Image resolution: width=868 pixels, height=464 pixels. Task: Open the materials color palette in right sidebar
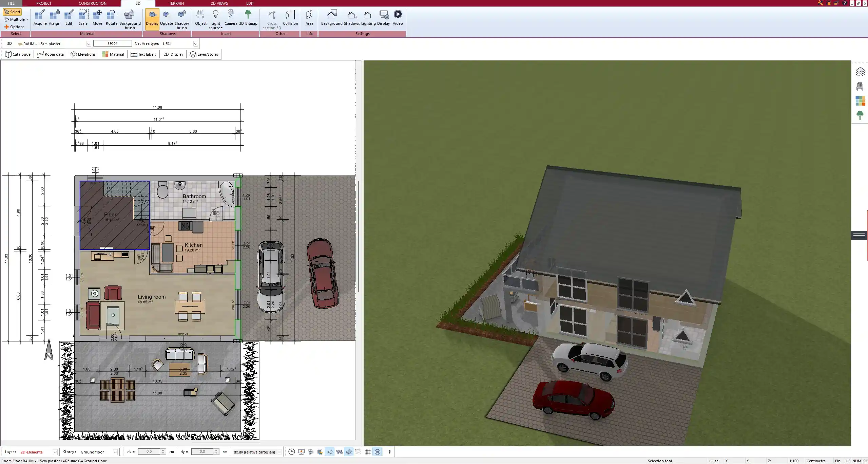[861, 101]
